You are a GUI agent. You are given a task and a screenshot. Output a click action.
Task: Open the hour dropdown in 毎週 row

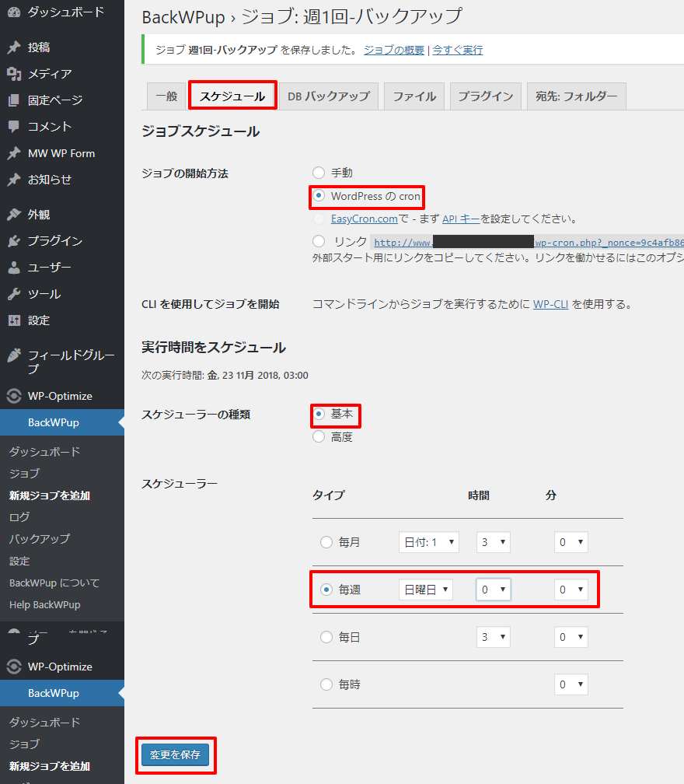click(x=493, y=590)
